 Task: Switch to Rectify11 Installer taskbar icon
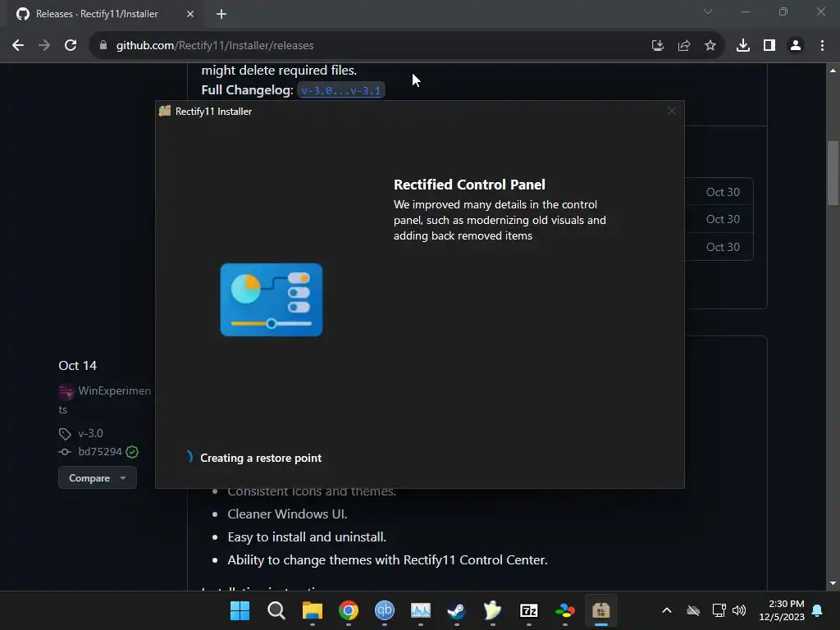(x=601, y=610)
